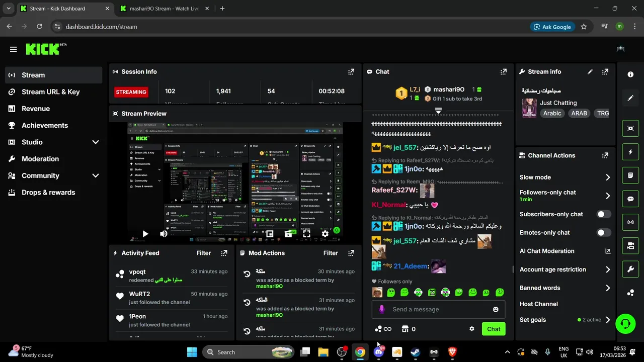Switch to mashari9O Stream browser tab
644x362 pixels.
[x=164, y=9]
